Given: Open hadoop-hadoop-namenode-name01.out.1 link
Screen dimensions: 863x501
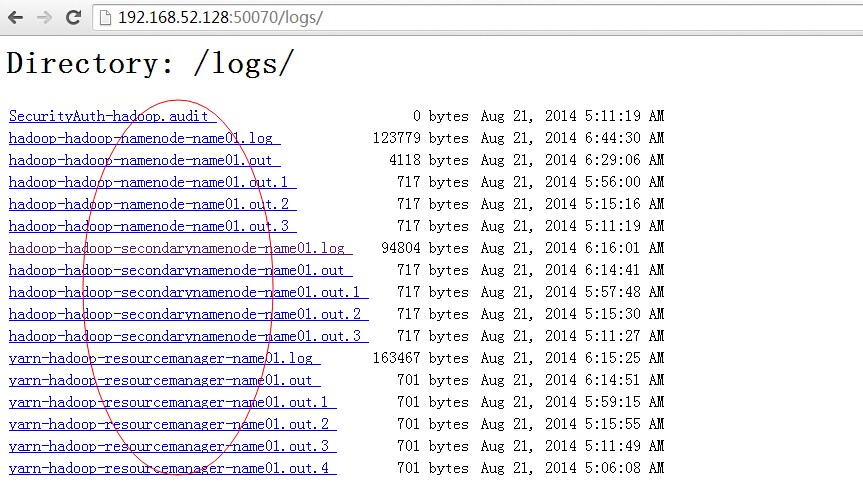Looking at the screenshot, I should (150, 182).
